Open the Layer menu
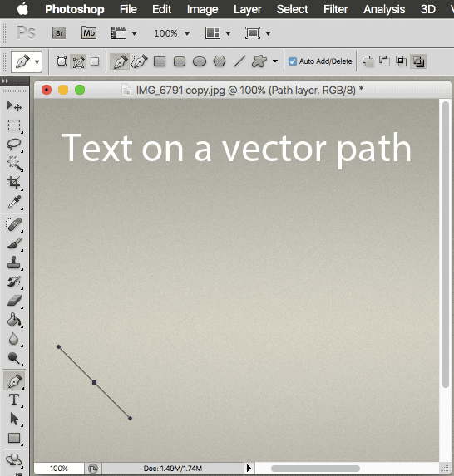The image size is (454, 476). (247, 9)
